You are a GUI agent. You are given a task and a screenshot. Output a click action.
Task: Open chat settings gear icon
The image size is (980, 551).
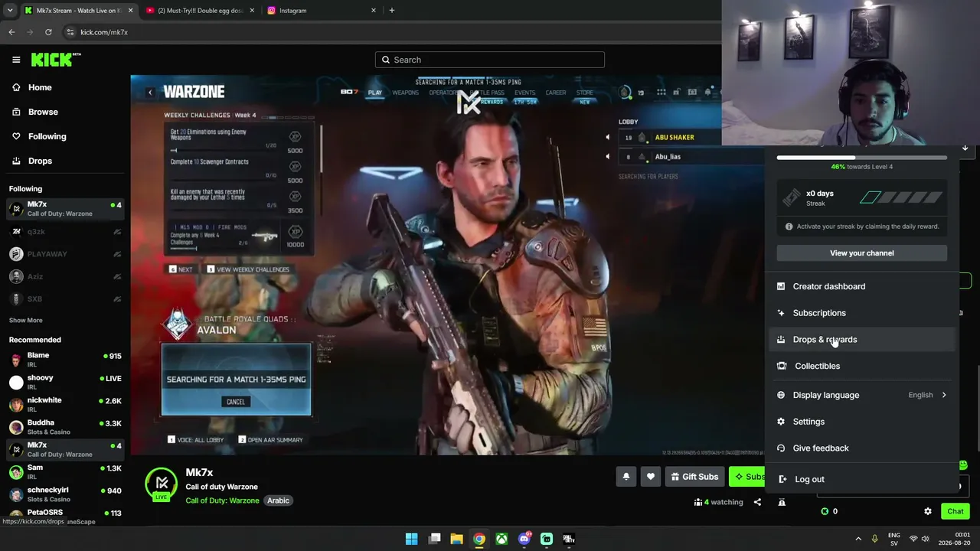tap(928, 511)
